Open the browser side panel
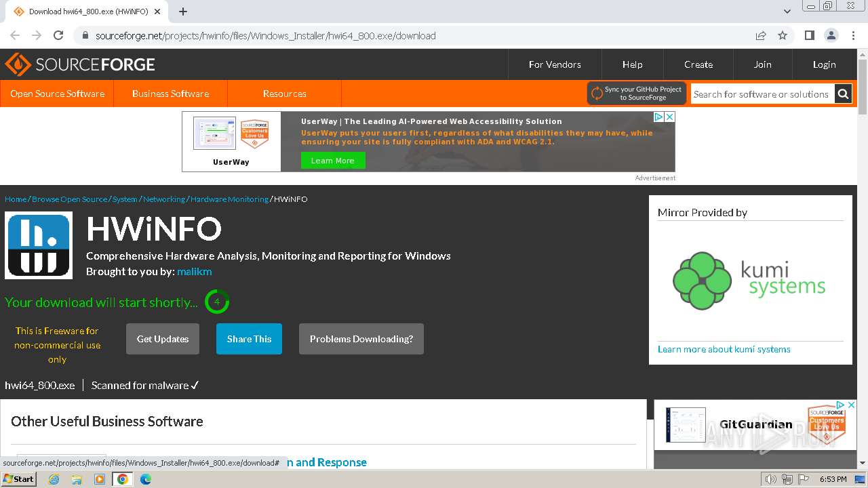The image size is (868, 488). pos(809,35)
